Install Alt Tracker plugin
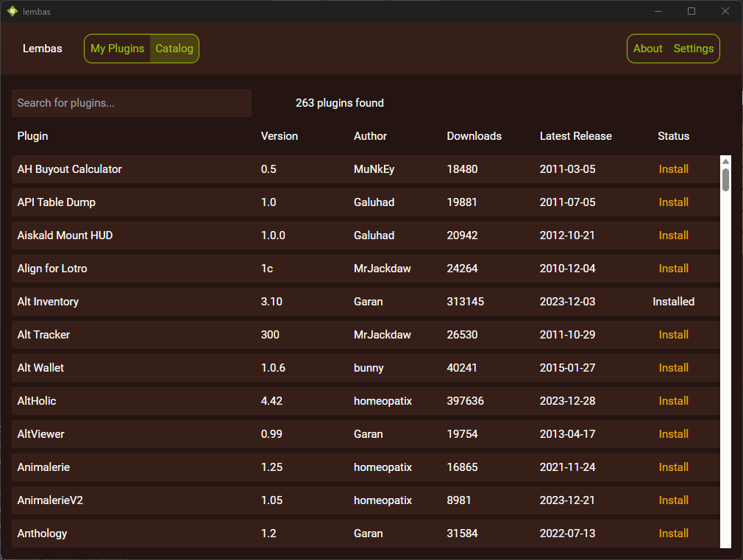The height and width of the screenshot is (560, 743). tap(673, 335)
